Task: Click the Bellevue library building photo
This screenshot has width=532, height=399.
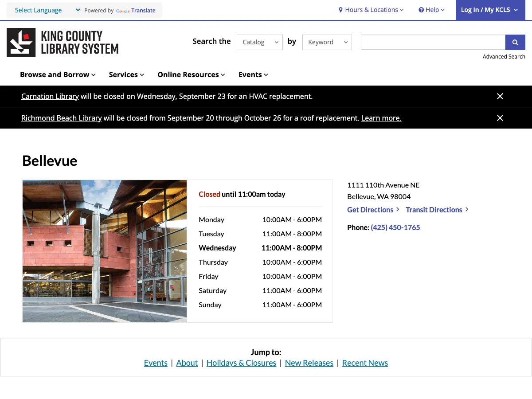Action: coord(105,251)
